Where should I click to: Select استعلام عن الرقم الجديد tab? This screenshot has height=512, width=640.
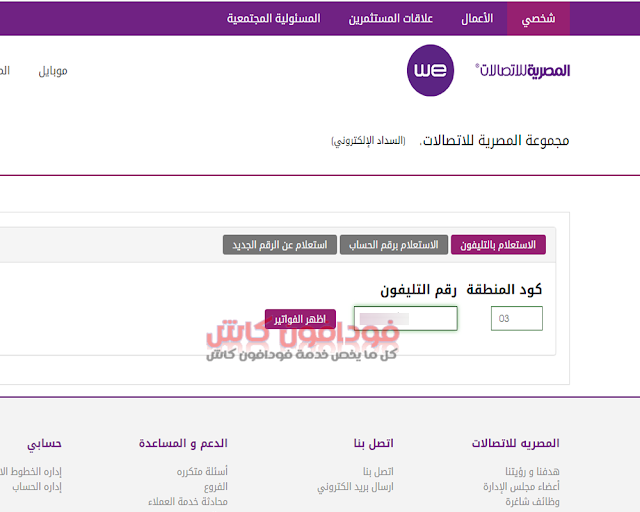point(280,245)
